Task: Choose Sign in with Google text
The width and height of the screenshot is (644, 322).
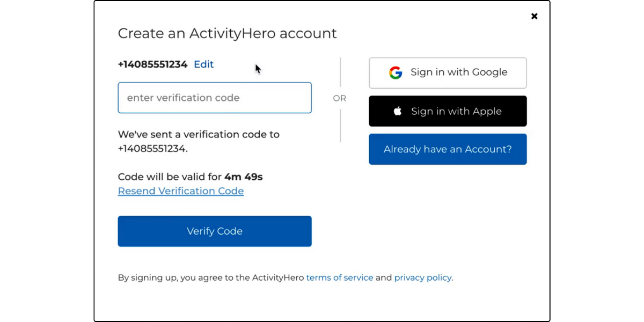Action: click(x=459, y=72)
